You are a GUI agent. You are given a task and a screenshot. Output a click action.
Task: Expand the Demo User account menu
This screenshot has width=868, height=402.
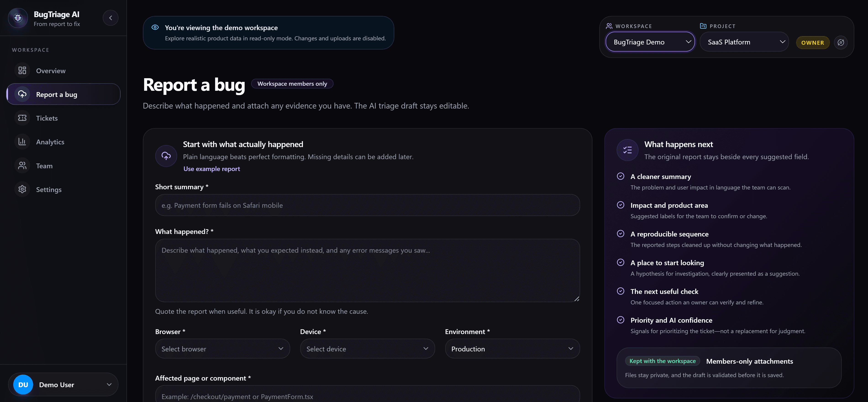click(63, 384)
